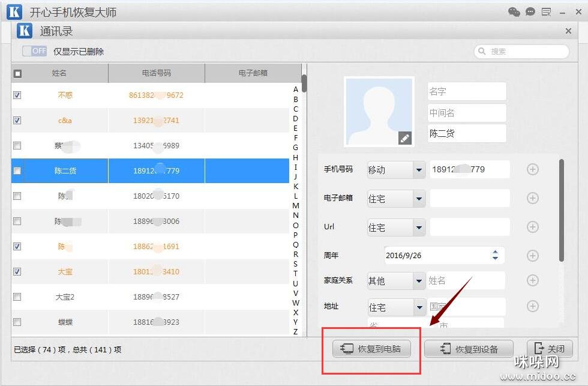Viewport: 588px width, 386px height.
Task: Click the 名字 name field
Action: coord(467,91)
